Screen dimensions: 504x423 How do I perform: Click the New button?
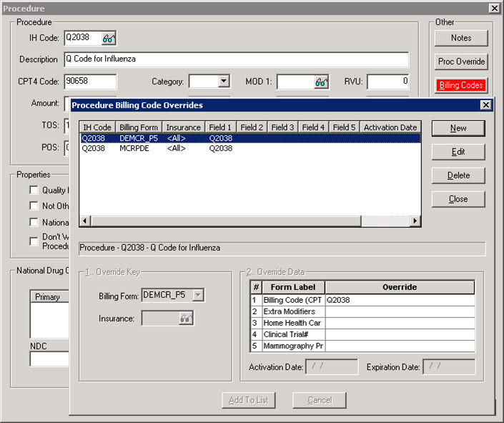458,128
